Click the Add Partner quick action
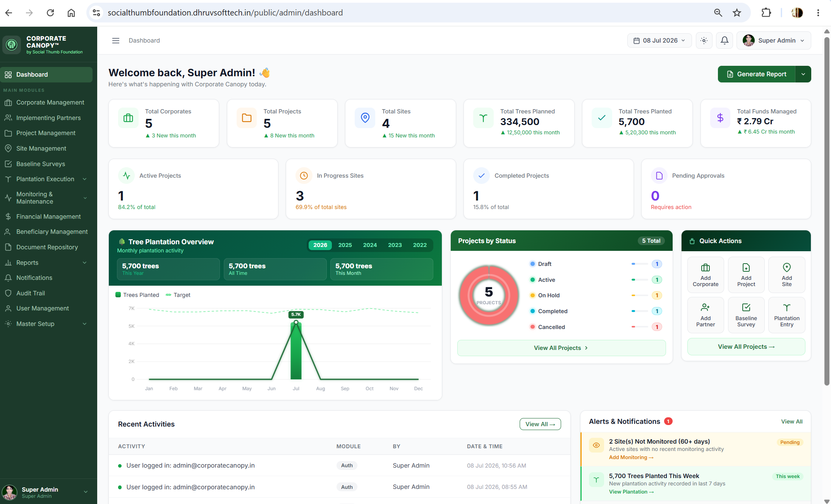831x504 pixels. coord(705,315)
